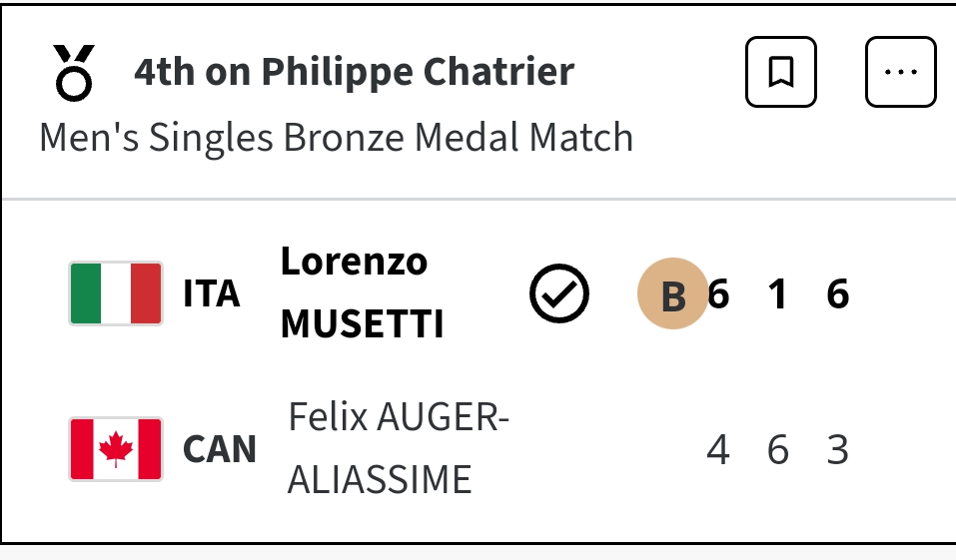
Task: Open Lorenzo MUSETTI's player profile
Action: pos(362,292)
